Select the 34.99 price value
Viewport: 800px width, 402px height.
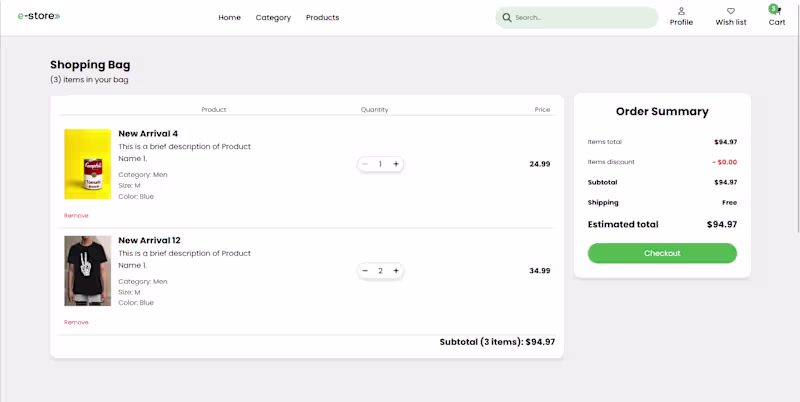tap(540, 271)
